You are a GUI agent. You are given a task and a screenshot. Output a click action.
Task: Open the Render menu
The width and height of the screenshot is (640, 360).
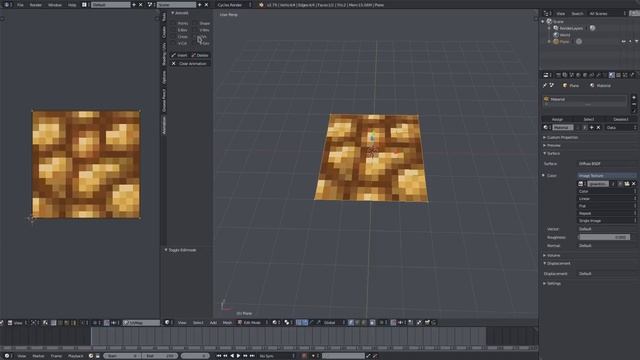(x=36, y=5)
